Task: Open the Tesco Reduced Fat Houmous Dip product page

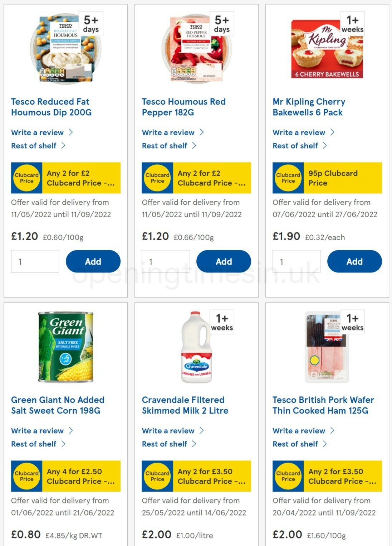Action: tap(50, 107)
